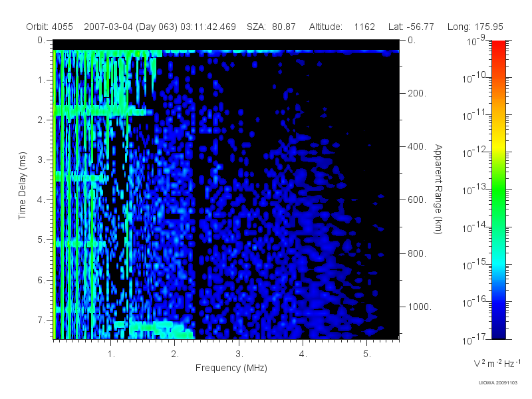This screenshot has width=532, height=399.
Task: Click the yellow-green vertical line at plot's left edge
Action: point(55,194)
